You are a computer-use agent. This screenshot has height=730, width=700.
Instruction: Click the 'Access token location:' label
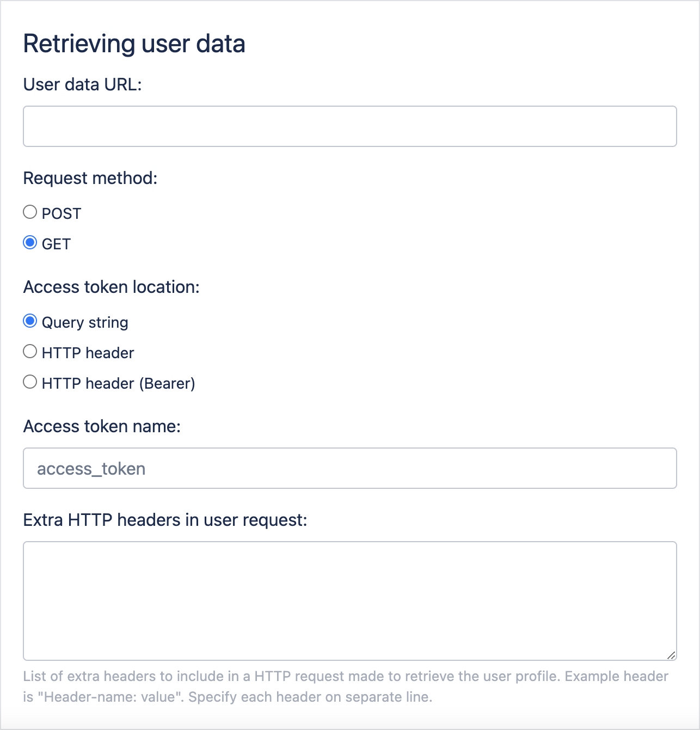coord(111,287)
